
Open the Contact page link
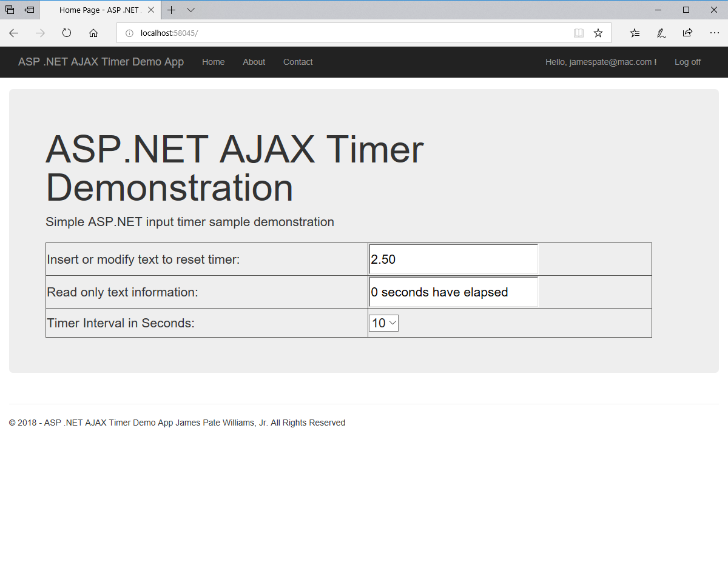tap(298, 62)
